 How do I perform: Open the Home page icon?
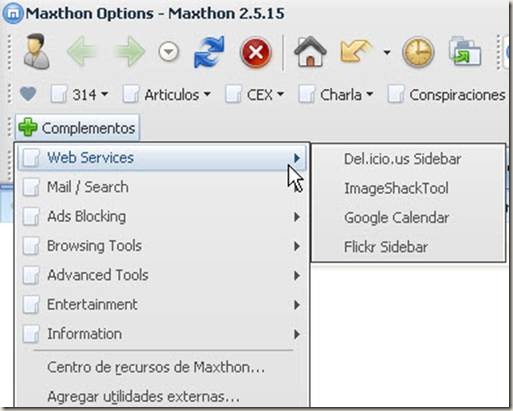[x=310, y=51]
